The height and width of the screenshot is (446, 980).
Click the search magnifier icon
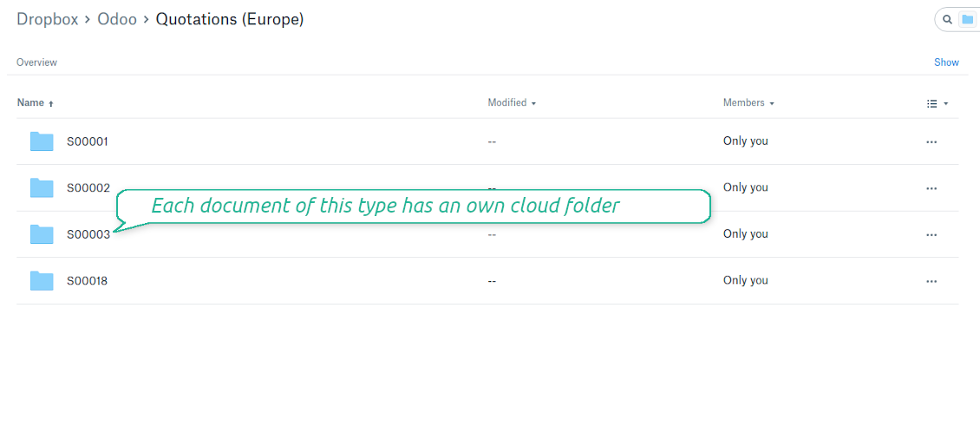[947, 19]
